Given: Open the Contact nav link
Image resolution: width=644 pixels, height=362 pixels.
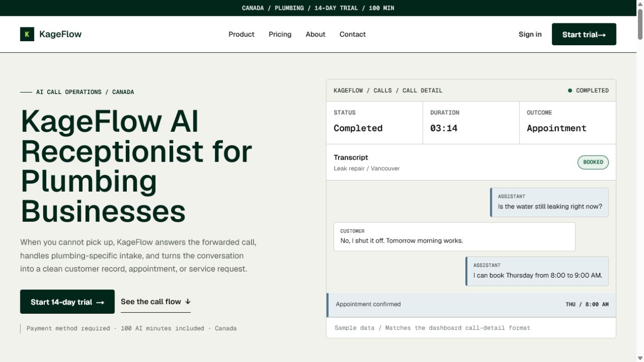Looking at the screenshot, I should (352, 34).
